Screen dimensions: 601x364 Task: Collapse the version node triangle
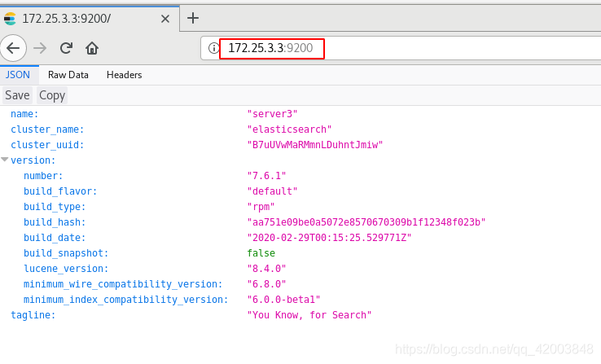(5, 160)
